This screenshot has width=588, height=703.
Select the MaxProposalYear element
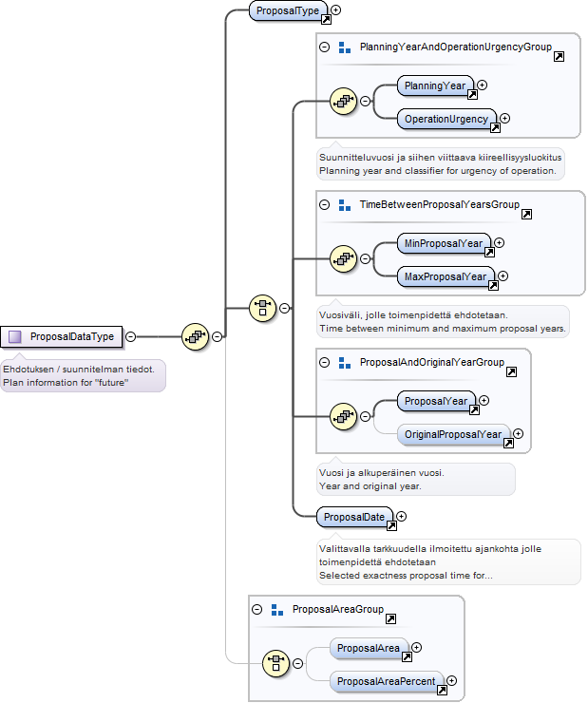(x=446, y=276)
